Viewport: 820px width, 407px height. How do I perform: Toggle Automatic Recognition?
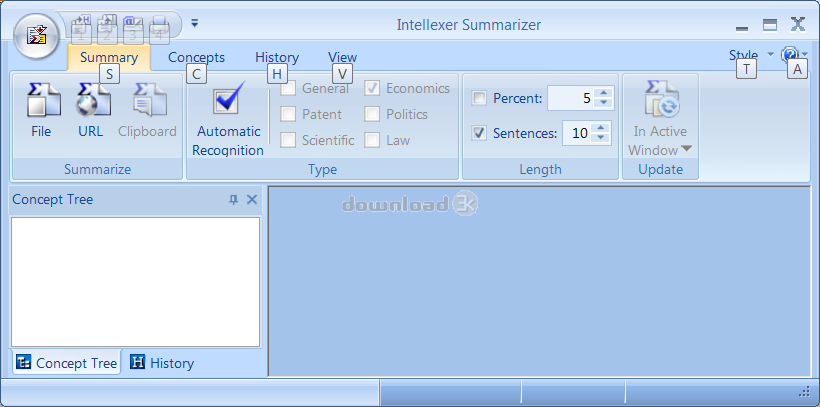(x=228, y=119)
